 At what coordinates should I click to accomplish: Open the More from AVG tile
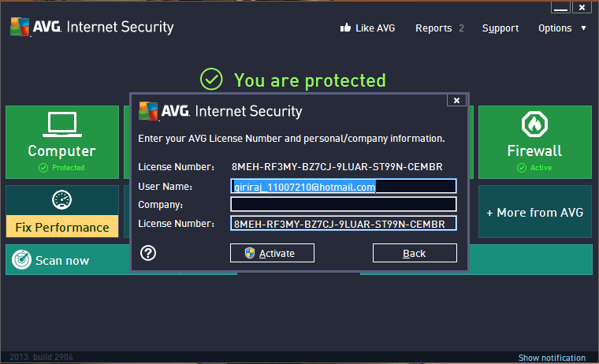point(535,212)
